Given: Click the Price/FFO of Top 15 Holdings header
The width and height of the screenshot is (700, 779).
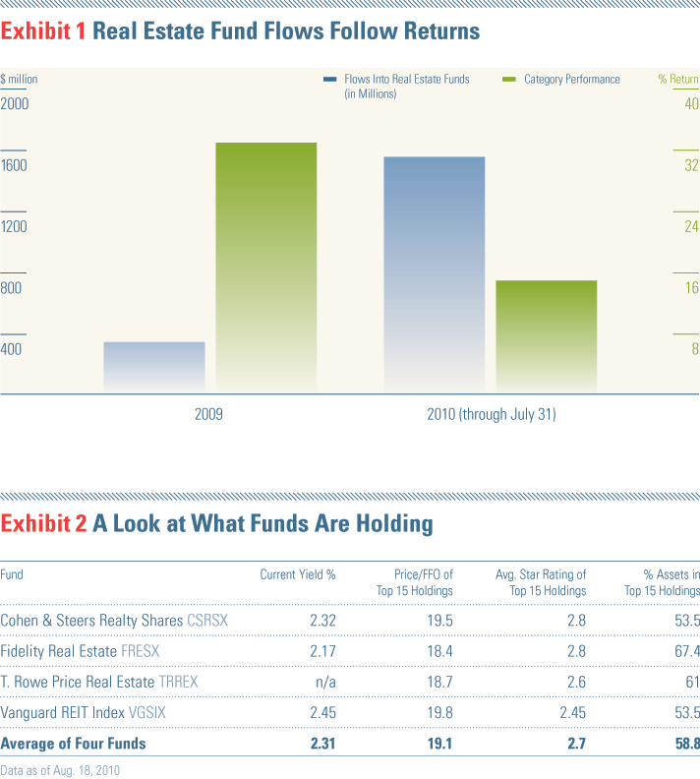Looking at the screenshot, I should (x=414, y=582).
